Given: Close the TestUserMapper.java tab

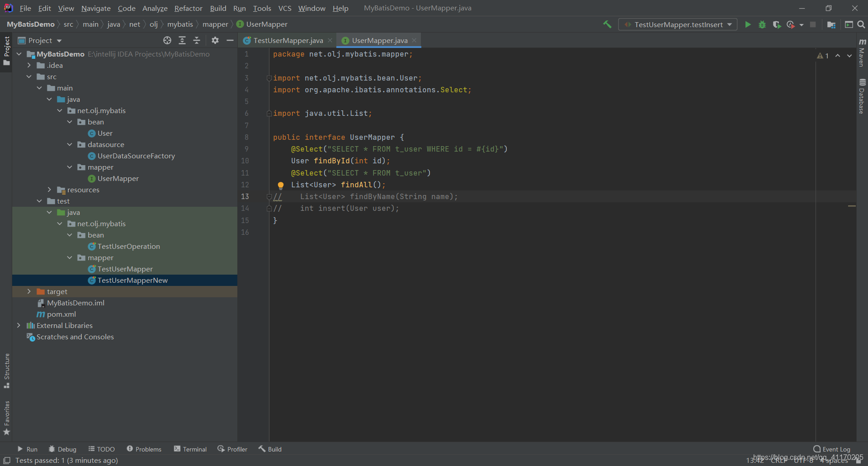Looking at the screenshot, I should point(330,40).
